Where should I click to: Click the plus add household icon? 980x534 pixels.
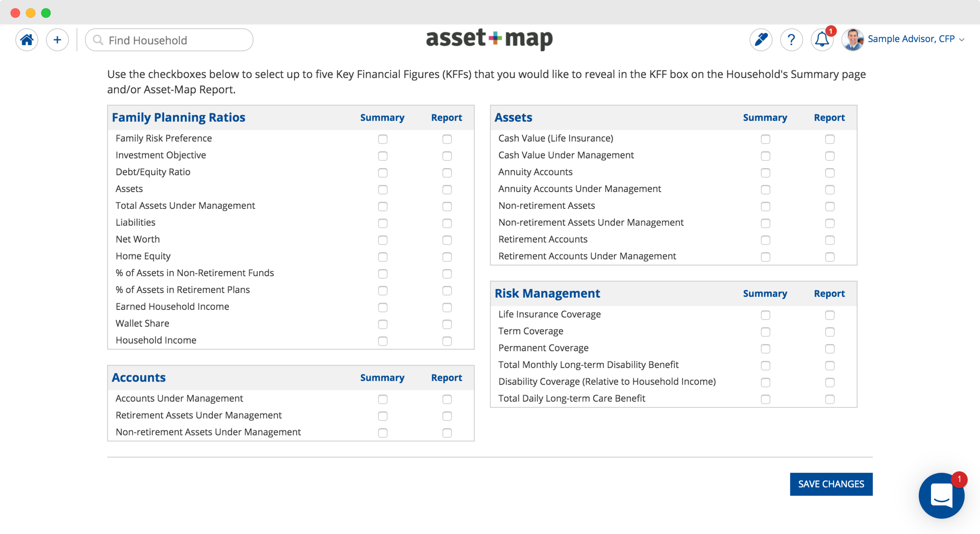pos(57,40)
